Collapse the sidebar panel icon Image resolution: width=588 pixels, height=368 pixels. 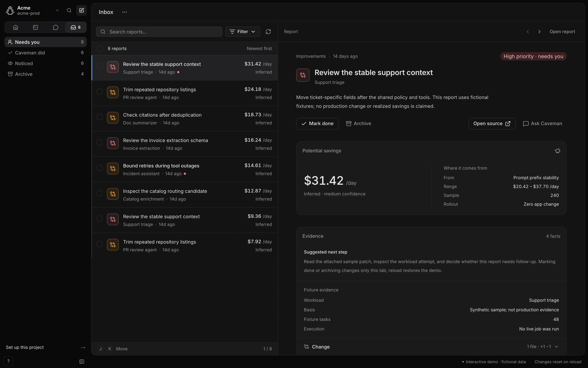click(82, 361)
